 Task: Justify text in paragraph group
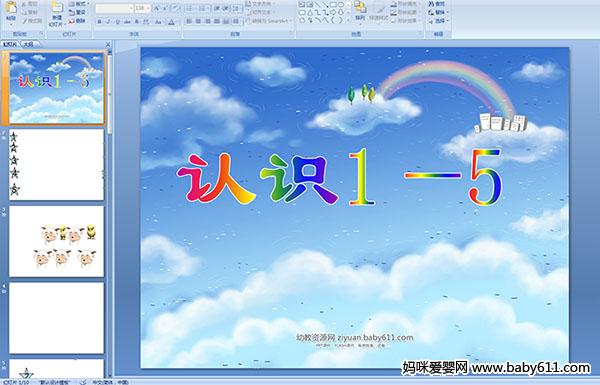point(217,22)
